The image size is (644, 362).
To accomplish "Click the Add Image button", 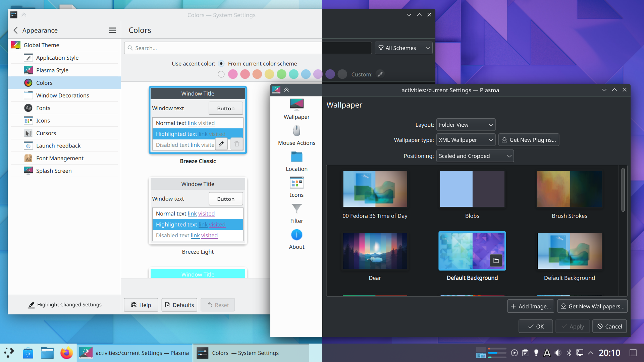I will click(531, 306).
